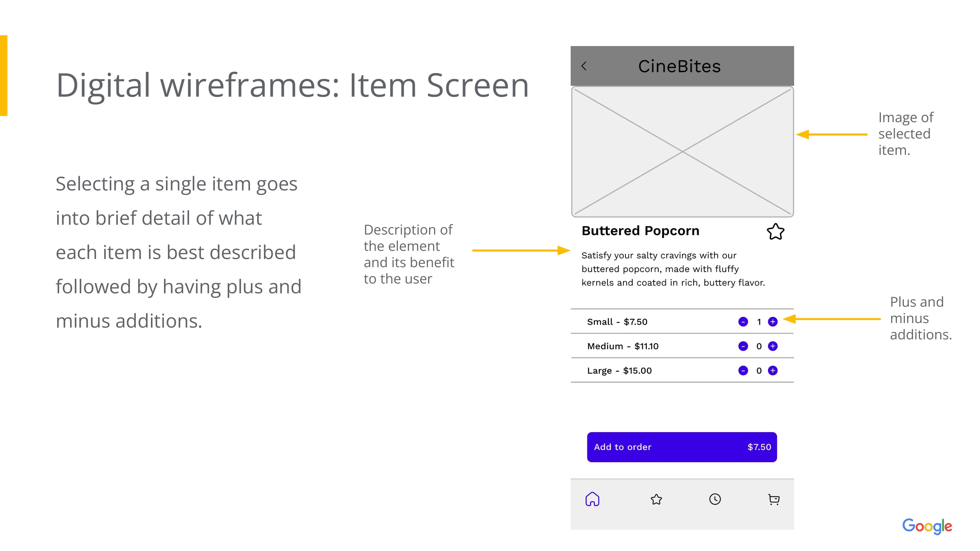Tap the back arrow in CineBites header
The height and width of the screenshot is (551, 980).
click(584, 66)
